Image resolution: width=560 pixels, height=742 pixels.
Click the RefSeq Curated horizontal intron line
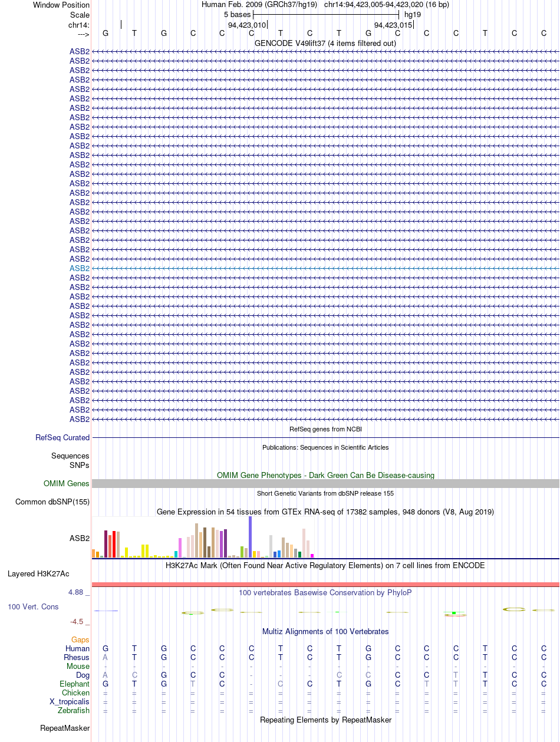325,438
